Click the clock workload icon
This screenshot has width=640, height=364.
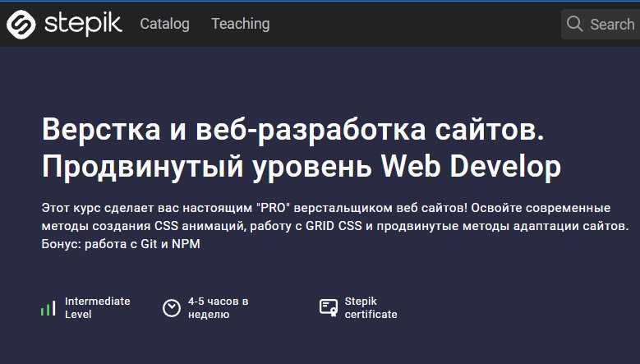coord(171,307)
